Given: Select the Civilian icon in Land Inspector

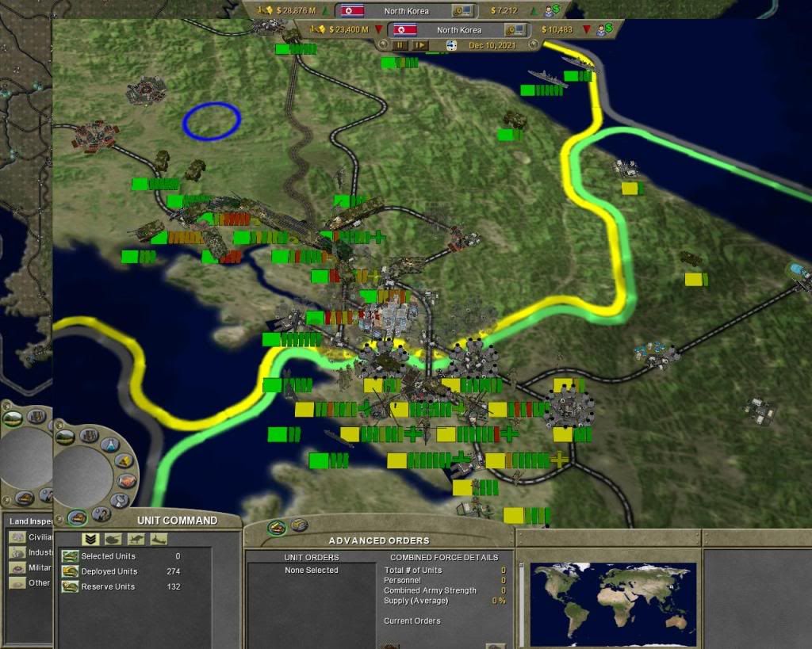Looking at the screenshot, I should pyautogui.click(x=17, y=537).
